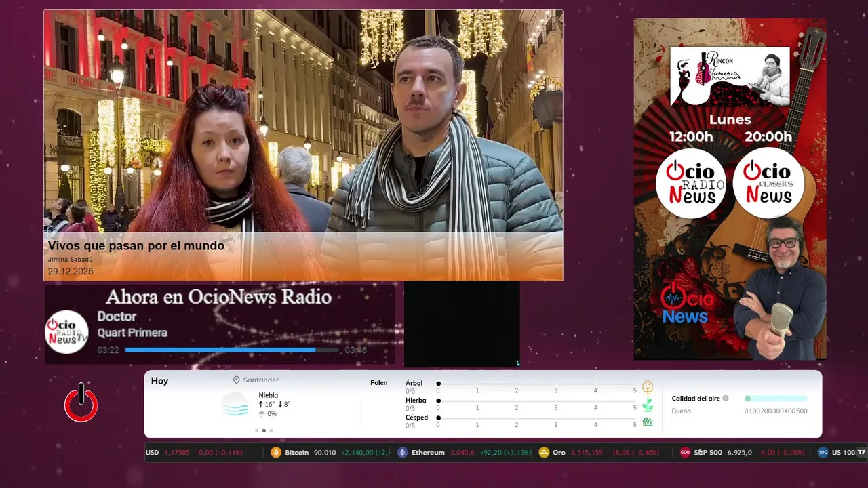Click the Césped pollen level slider
The height and width of the screenshot is (488, 868).
coord(536,418)
